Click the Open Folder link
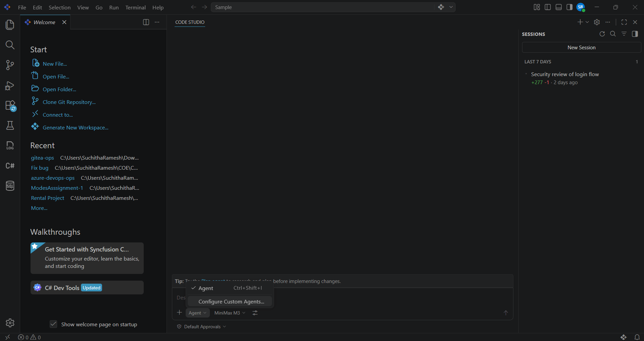 (x=59, y=89)
